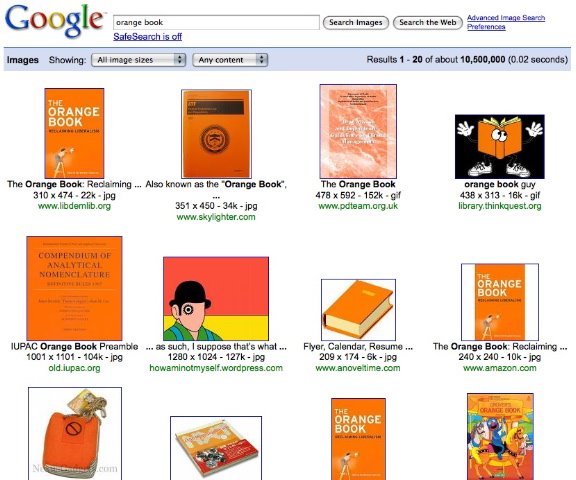Screen dimensions: 576x480
Task: Open Advanced Image Search link
Action: (x=506, y=18)
